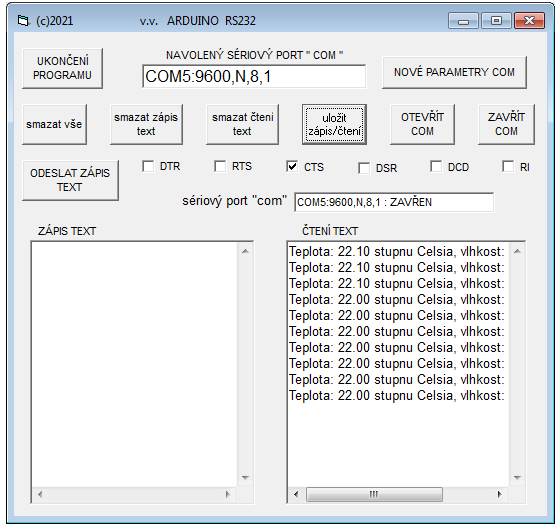Screen dimensions: 560x529
Task: Click the application icon in title bar
Action: click(23, 21)
